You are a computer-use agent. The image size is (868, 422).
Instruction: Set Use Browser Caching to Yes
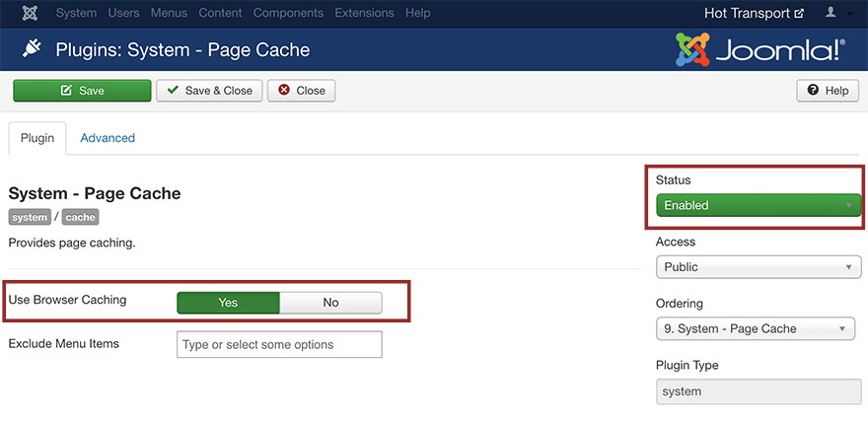pyautogui.click(x=228, y=303)
